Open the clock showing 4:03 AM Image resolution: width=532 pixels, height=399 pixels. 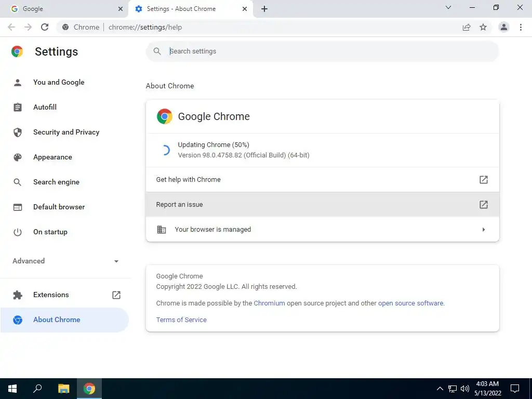[x=487, y=389]
